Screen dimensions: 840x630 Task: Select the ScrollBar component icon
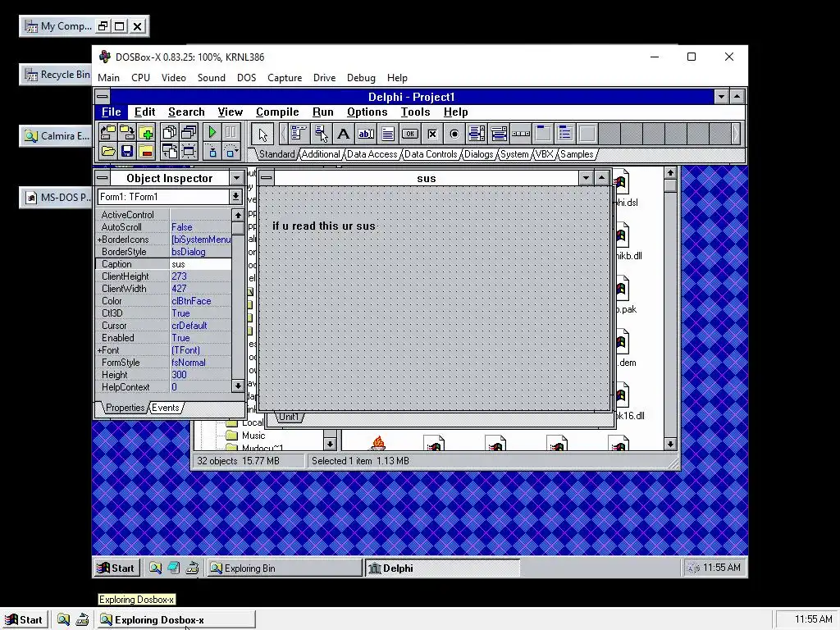[521, 134]
